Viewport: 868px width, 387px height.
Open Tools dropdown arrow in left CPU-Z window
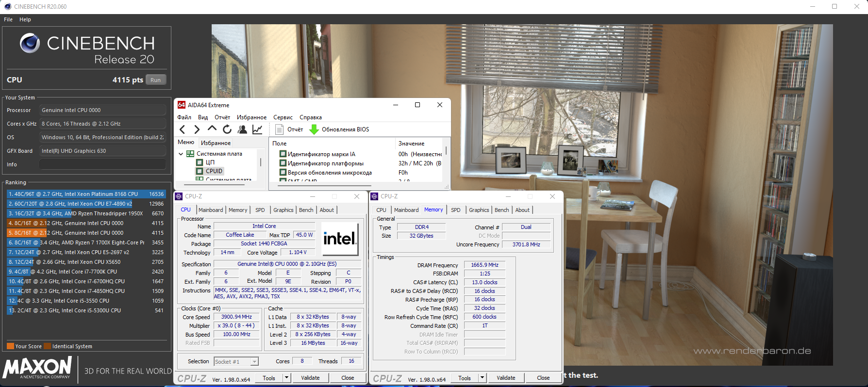coord(286,378)
